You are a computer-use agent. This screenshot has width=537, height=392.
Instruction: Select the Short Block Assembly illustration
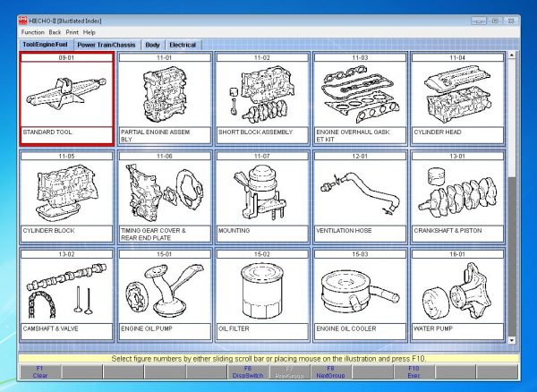tap(262, 94)
